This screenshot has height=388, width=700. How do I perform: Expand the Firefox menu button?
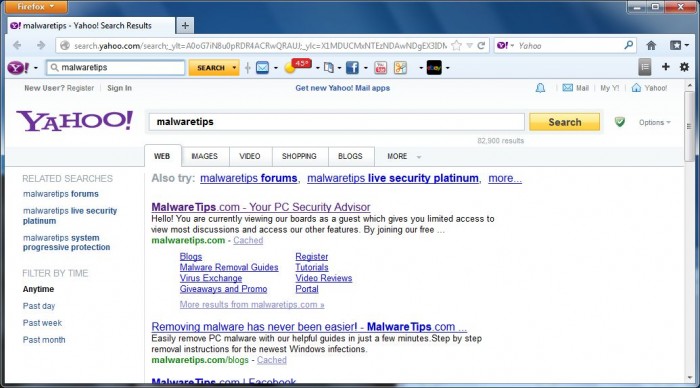36,6
